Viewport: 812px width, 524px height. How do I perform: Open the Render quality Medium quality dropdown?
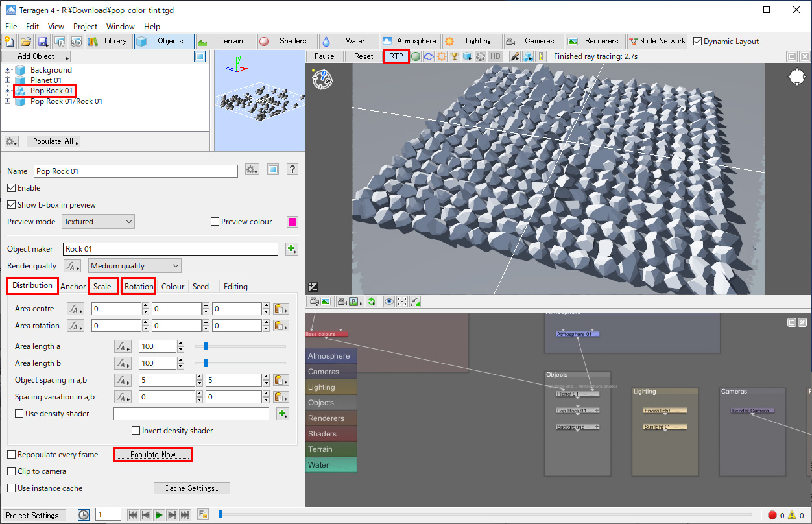click(x=135, y=266)
